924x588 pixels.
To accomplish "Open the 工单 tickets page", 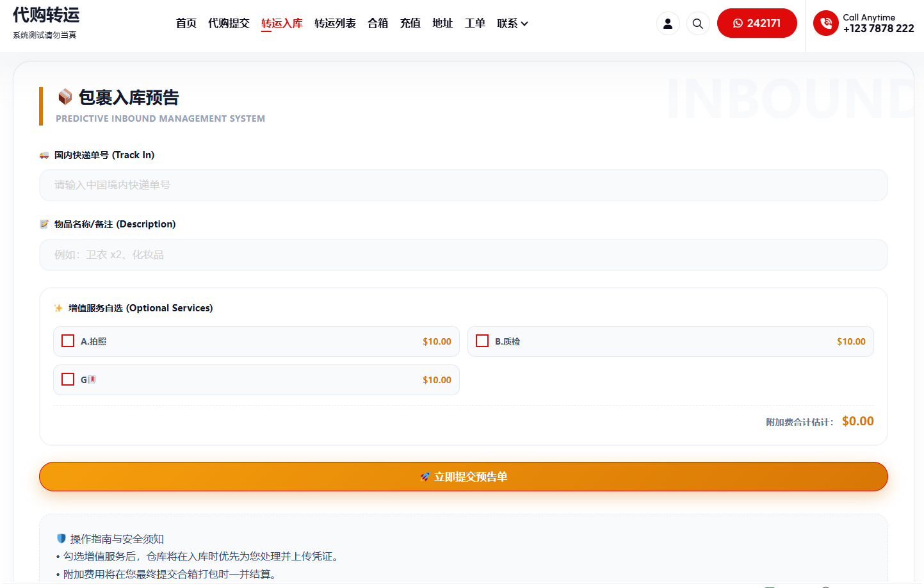I will pyautogui.click(x=474, y=23).
